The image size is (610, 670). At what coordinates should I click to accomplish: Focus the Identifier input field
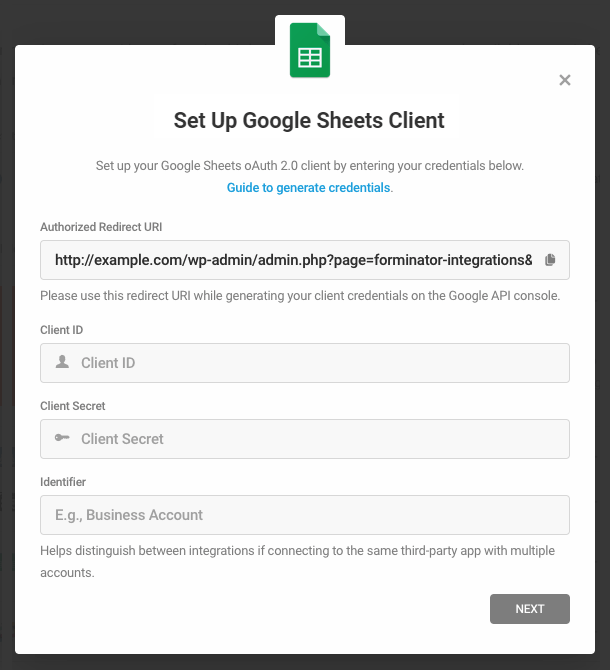tap(305, 515)
